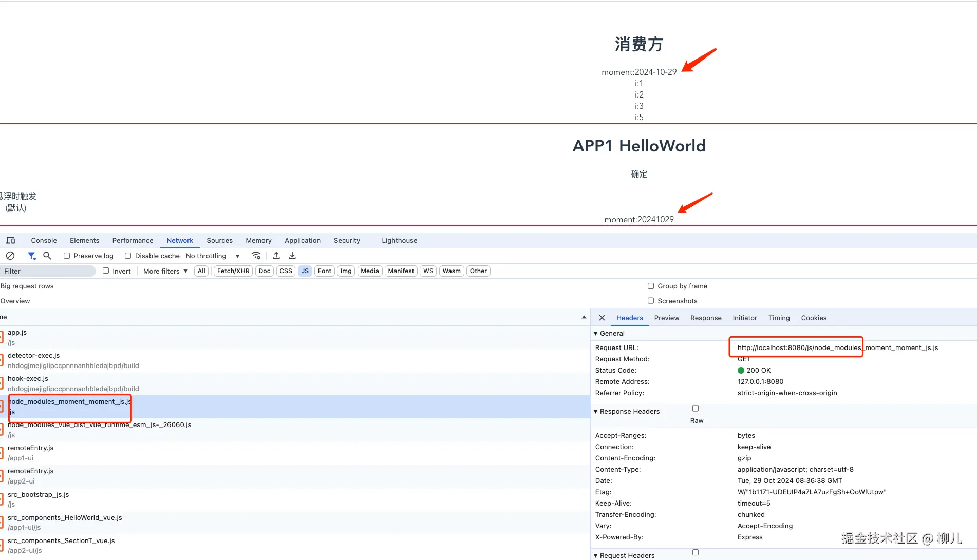Open the Console panel tab
This screenshot has width=977, height=560.
[x=44, y=240]
